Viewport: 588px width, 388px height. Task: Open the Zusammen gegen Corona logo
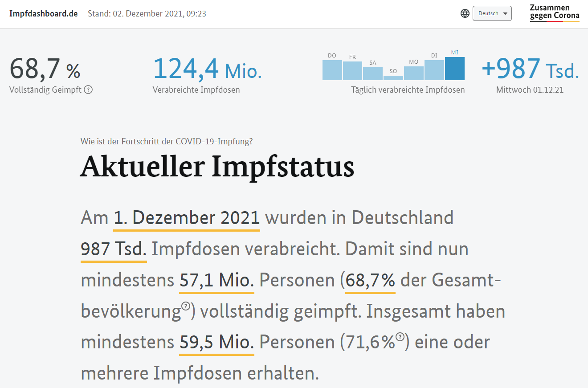pos(554,13)
